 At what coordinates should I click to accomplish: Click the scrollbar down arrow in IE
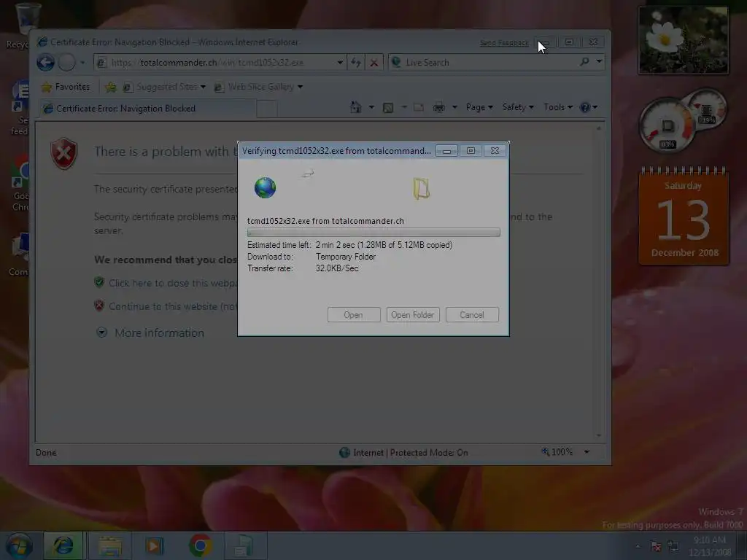(x=599, y=435)
